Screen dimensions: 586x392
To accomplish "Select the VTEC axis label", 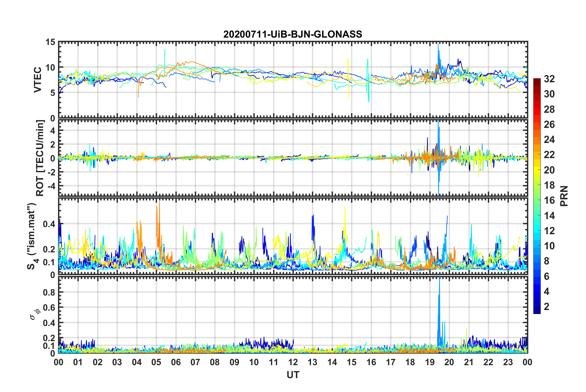I will (x=38, y=80).
